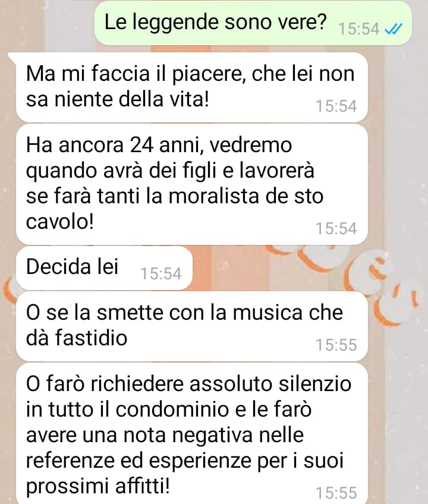This screenshot has width=428, height=504.
Task: Click the 15:54 timestamp next to 'della vita!'
Action: pyautogui.click(x=336, y=106)
